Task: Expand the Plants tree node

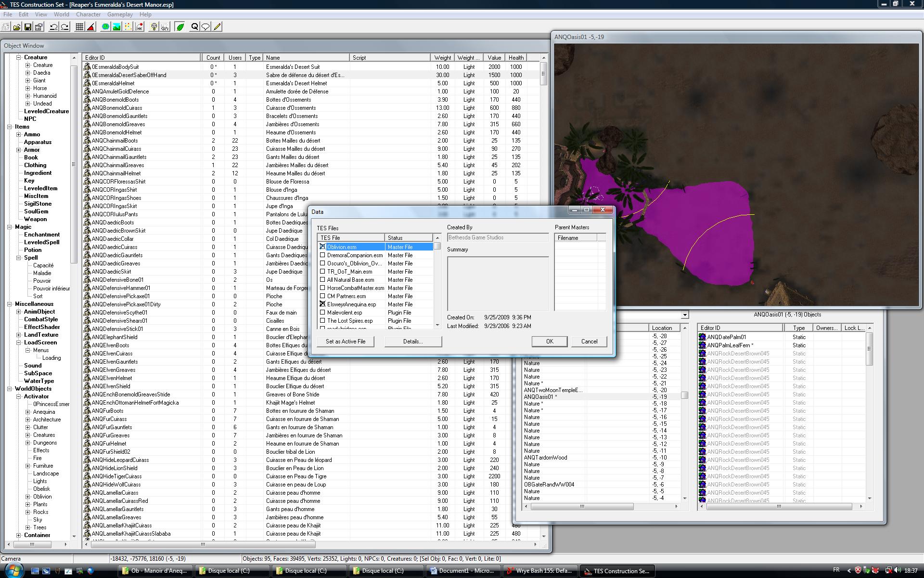Action: click(x=28, y=504)
